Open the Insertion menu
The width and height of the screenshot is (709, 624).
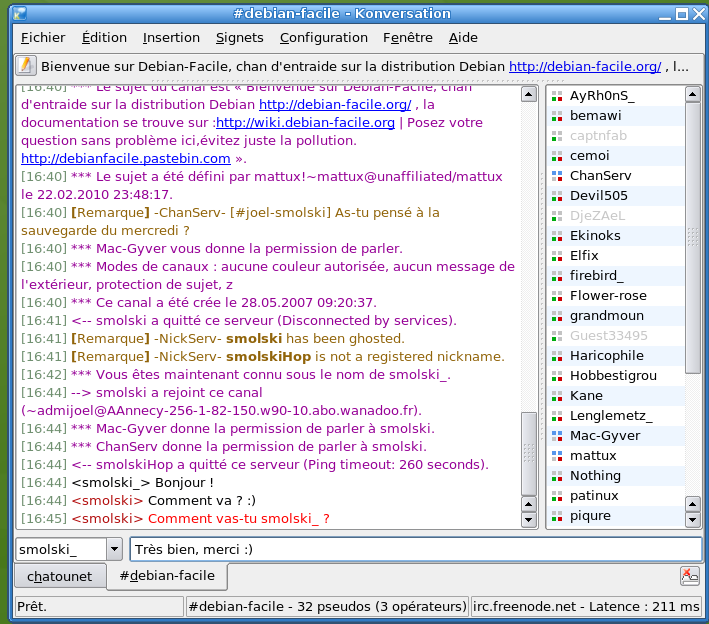click(171, 38)
